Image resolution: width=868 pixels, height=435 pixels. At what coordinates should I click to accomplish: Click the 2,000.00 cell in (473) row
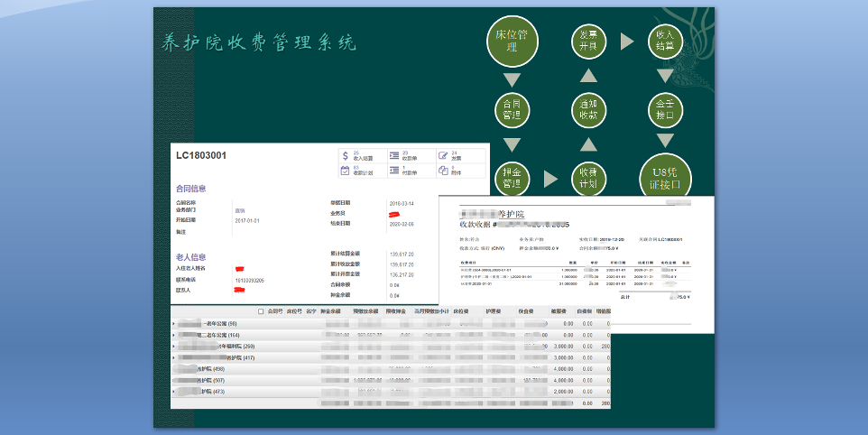(564, 392)
